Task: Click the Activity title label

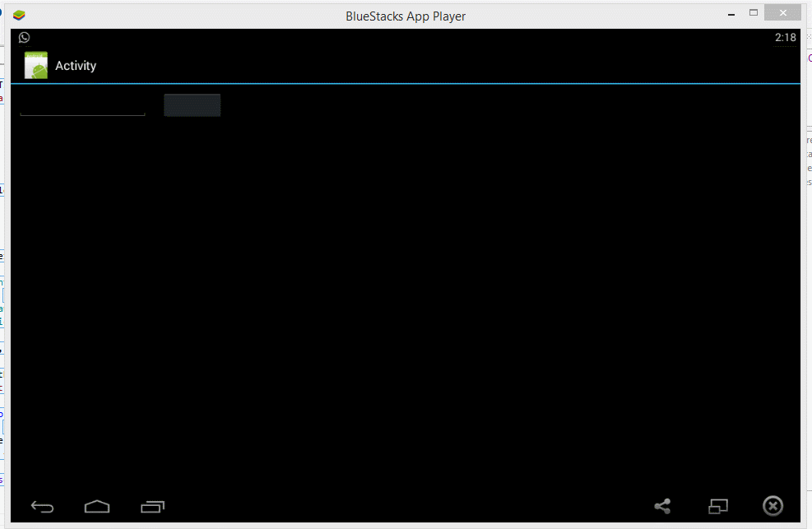Action: (x=76, y=66)
